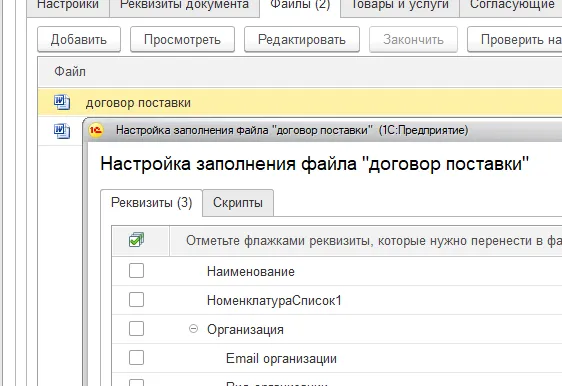Enable the Наименование checkbox
Viewport: 562px width, 386px height.
[137, 271]
